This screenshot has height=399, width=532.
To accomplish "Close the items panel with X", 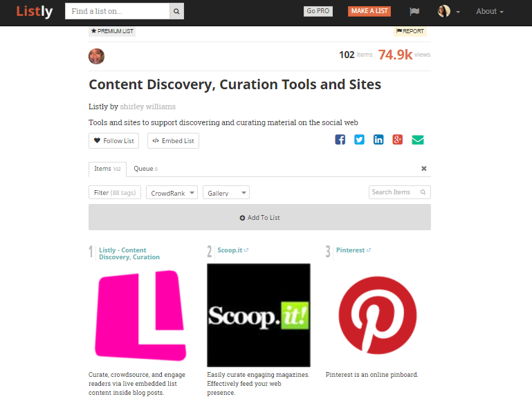I will [424, 169].
